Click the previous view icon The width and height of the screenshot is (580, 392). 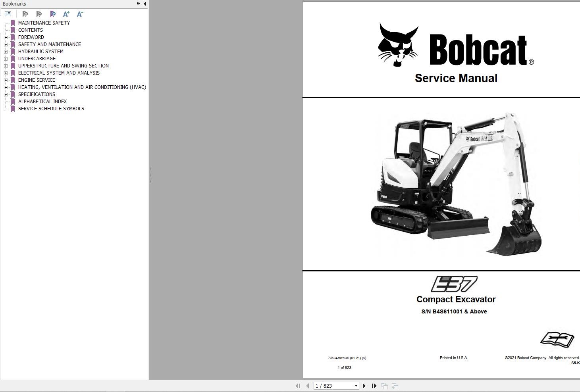point(384,386)
